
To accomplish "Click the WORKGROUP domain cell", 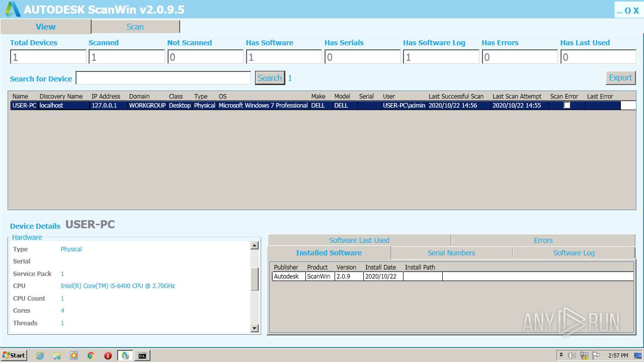I will (x=147, y=106).
